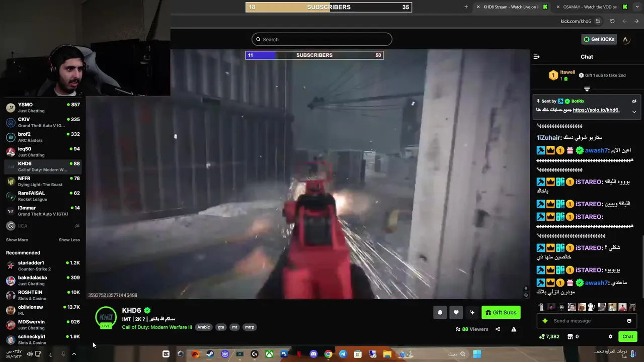644x362 pixels.
Task: Open the shop icon showing 0
Action: 573,336
